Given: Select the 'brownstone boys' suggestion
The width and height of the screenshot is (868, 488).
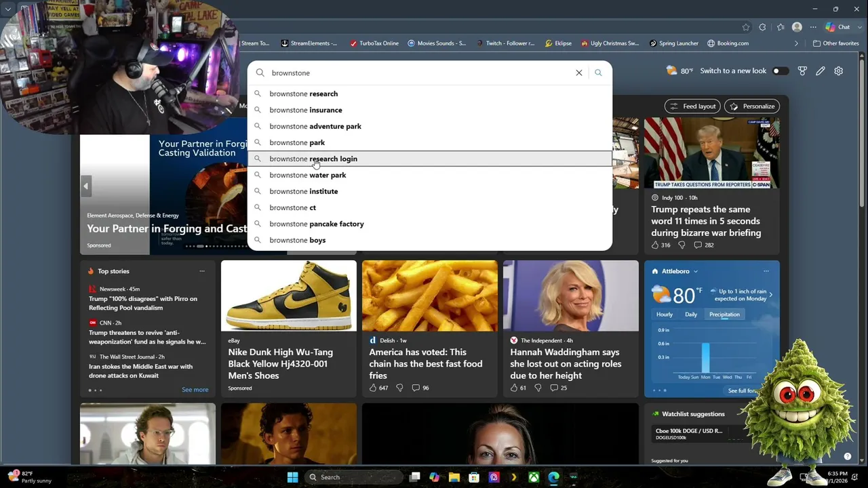Looking at the screenshot, I should pos(430,240).
